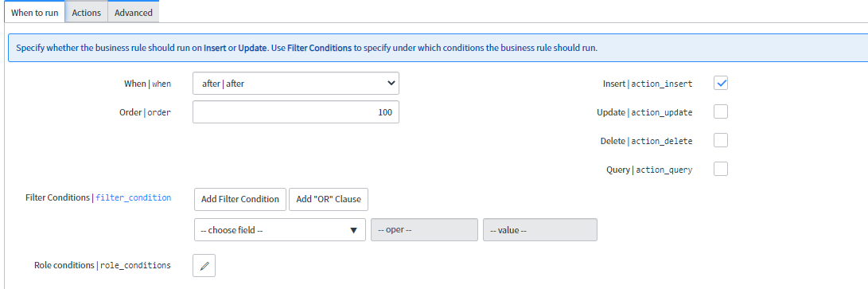The width and height of the screenshot is (868, 289).
Task: Open the Advanced tab
Action: click(x=134, y=12)
